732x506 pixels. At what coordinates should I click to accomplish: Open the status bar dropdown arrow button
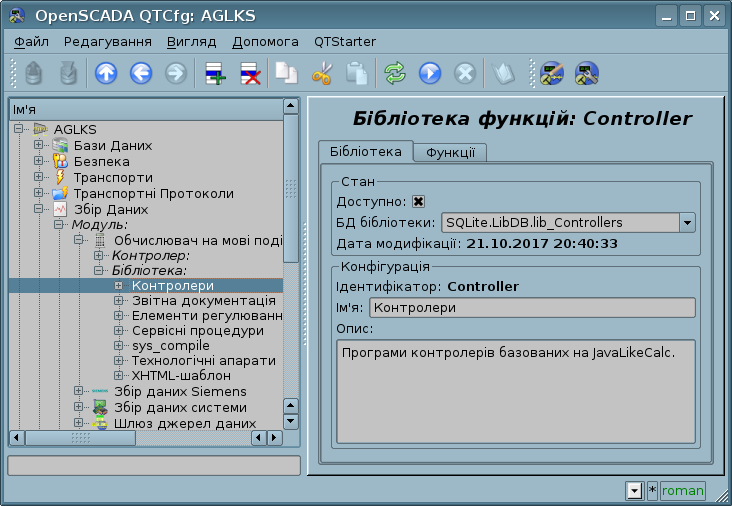tap(635, 491)
